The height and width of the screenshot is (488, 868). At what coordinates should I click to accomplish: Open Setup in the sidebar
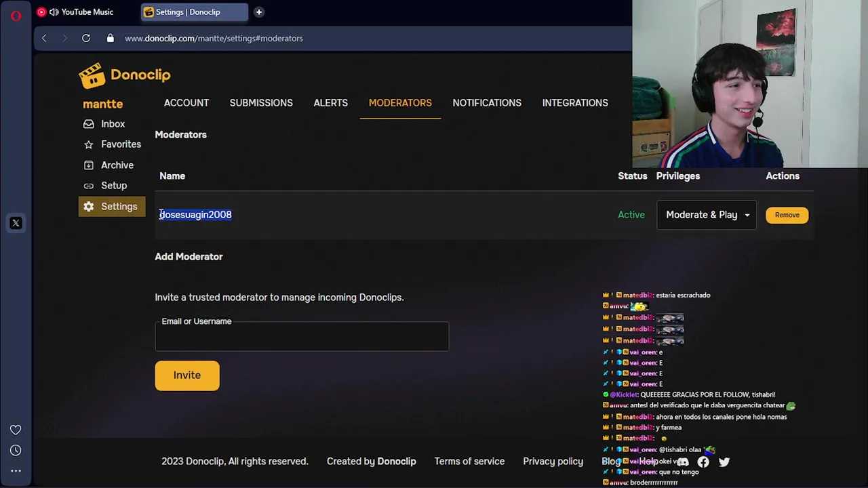(x=114, y=186)
